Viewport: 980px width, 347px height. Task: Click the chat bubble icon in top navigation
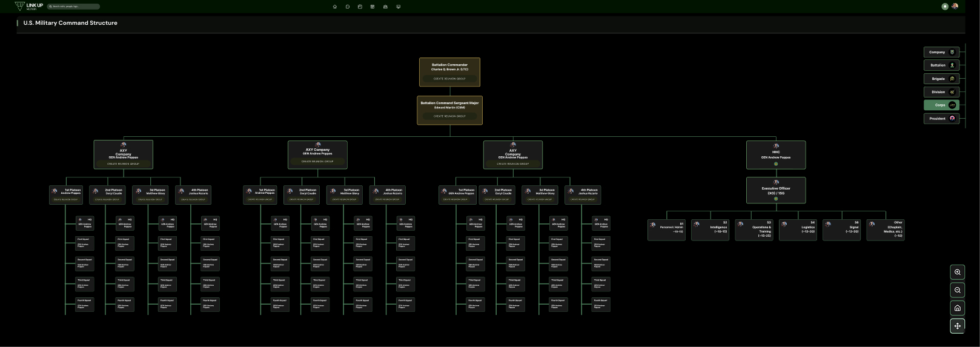[348, 7]
